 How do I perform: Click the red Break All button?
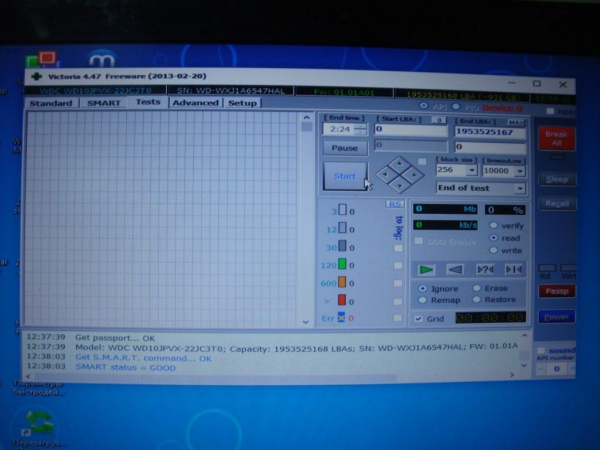(x=556, y=139)
